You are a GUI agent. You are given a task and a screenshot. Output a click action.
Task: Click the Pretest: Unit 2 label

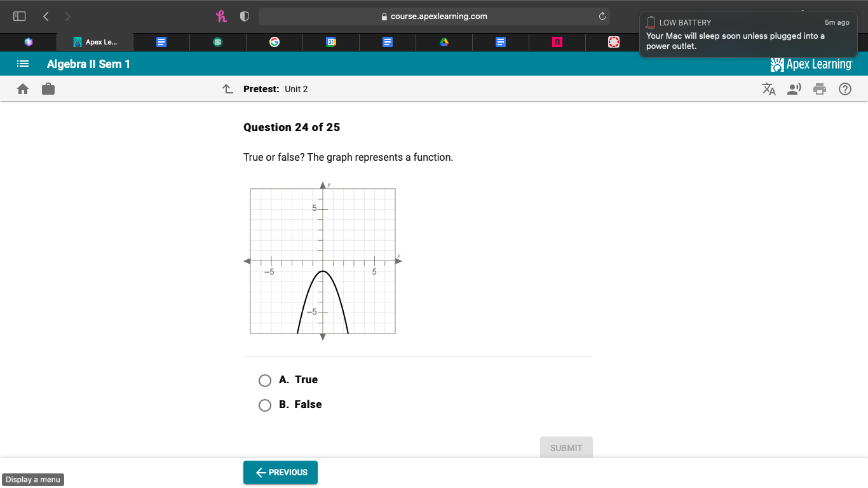(x=276, y=89)
